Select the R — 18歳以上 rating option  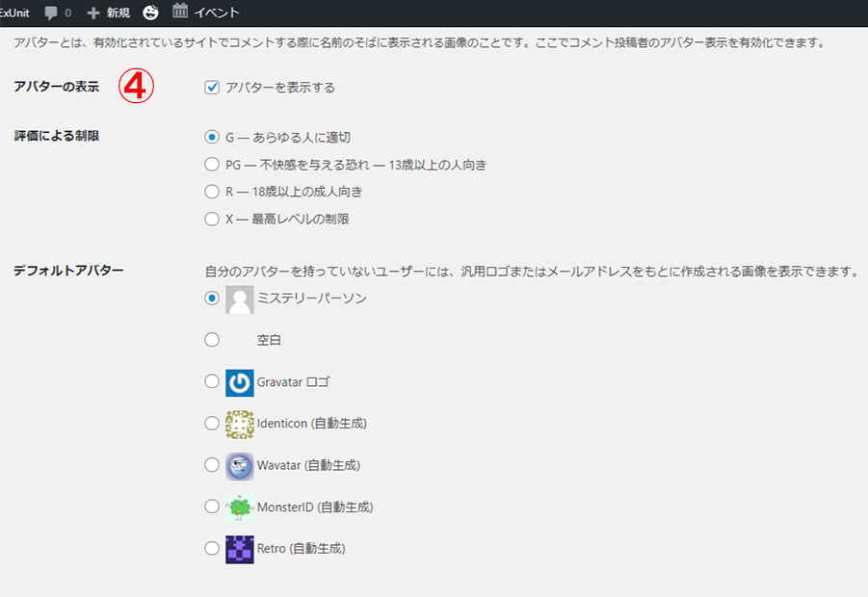[x=211, y=192]
